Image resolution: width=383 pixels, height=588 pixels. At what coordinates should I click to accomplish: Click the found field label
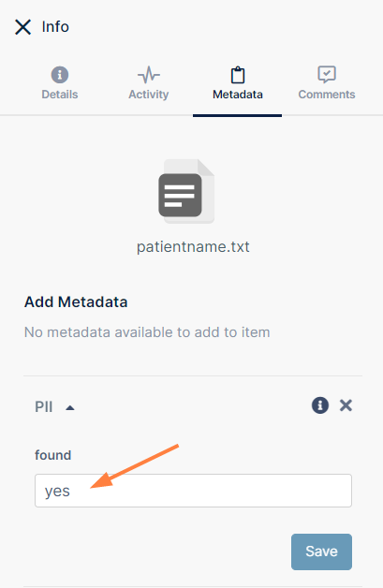(x=52, y=455)
